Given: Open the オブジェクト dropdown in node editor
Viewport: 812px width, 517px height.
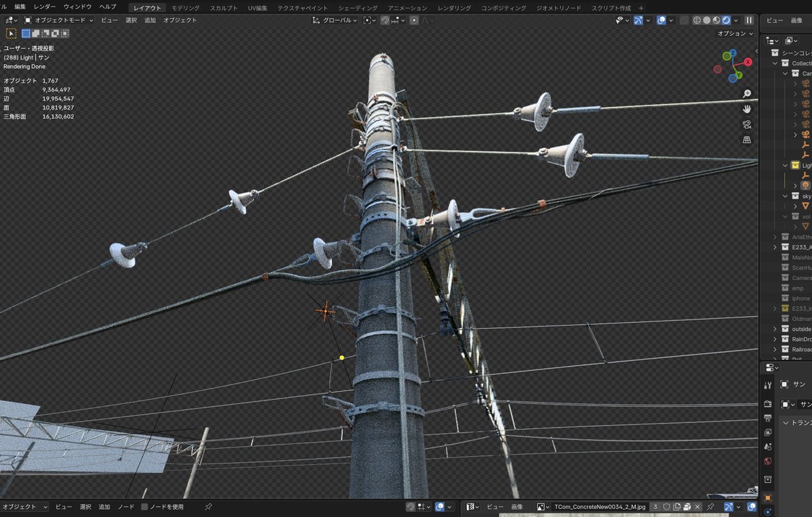Looking at the screenshot, I should pos(25,507).
